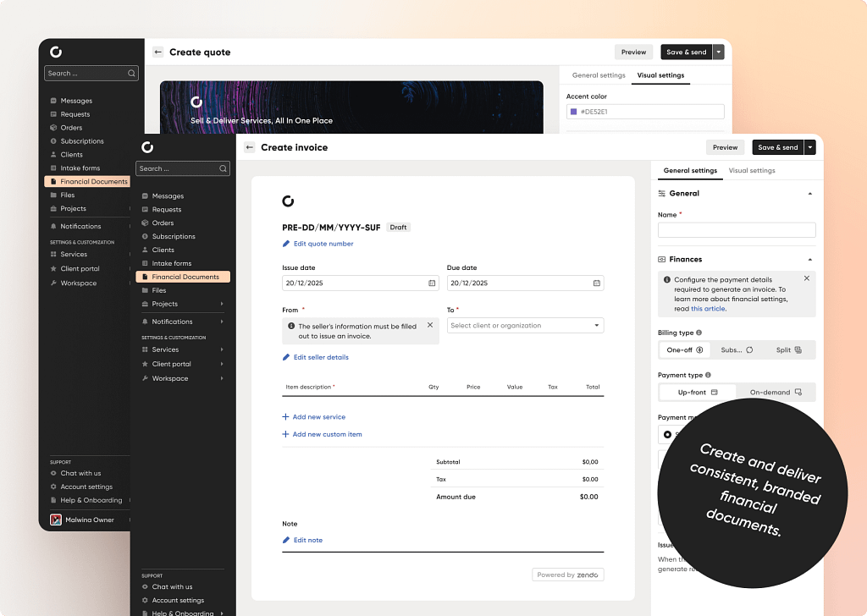Open Save & send dropdown arrow in quote window

click(718, 52)
